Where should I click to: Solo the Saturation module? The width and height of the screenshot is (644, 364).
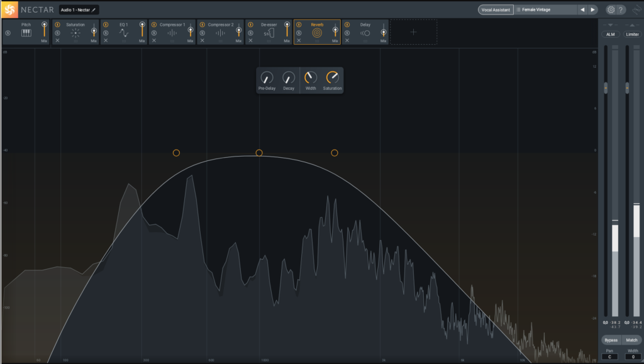(x=57, y=33)
